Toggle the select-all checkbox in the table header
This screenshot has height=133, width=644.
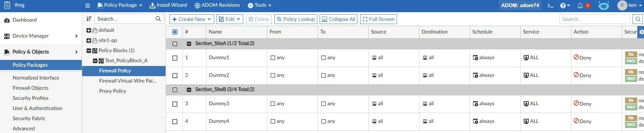coord(175,32)
